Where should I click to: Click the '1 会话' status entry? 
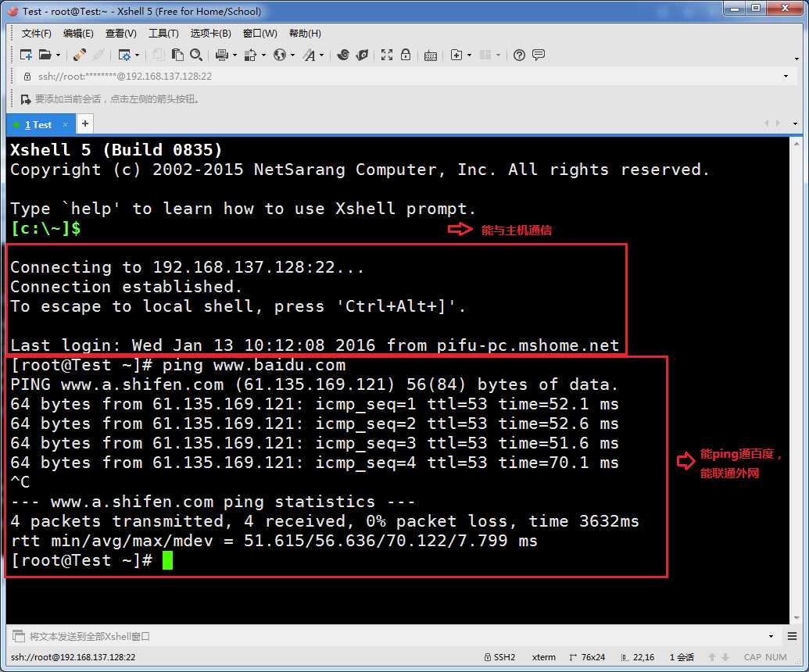(682, 657)
